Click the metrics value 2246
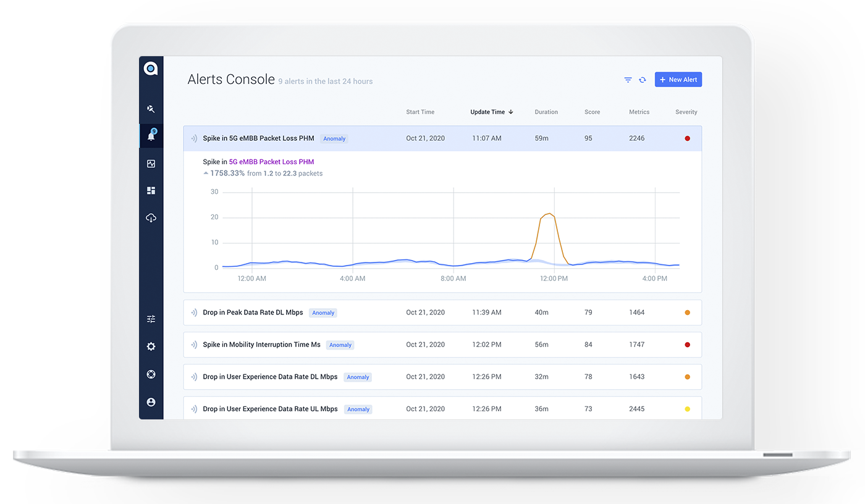The height and width of the screenshot is (504, 865). 637,138
